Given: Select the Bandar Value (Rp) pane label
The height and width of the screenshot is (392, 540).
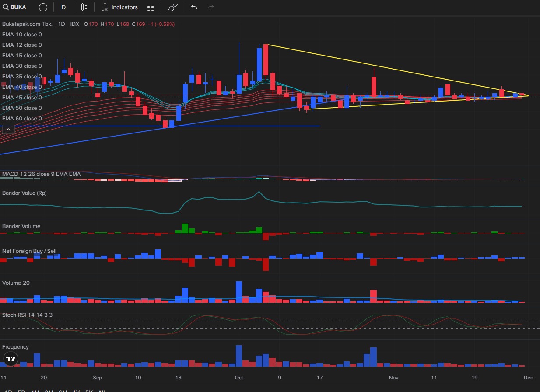Looking at the screenshot, I should click(24, 193).
